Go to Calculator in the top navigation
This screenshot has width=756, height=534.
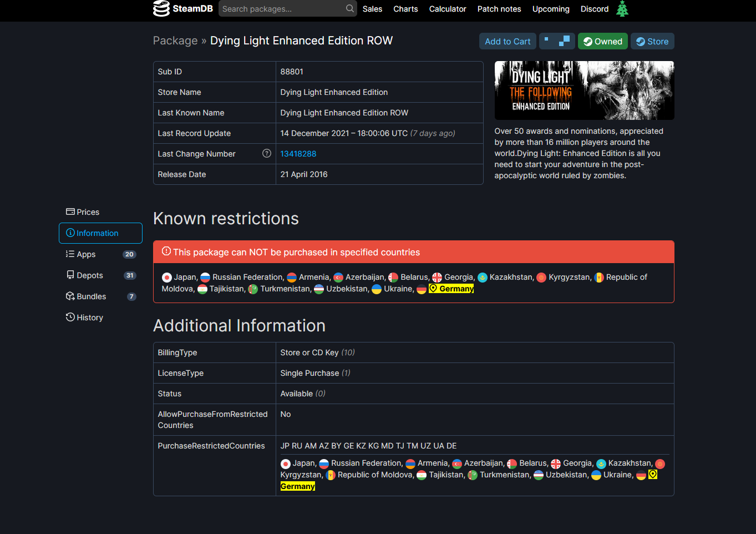point(448,9)
